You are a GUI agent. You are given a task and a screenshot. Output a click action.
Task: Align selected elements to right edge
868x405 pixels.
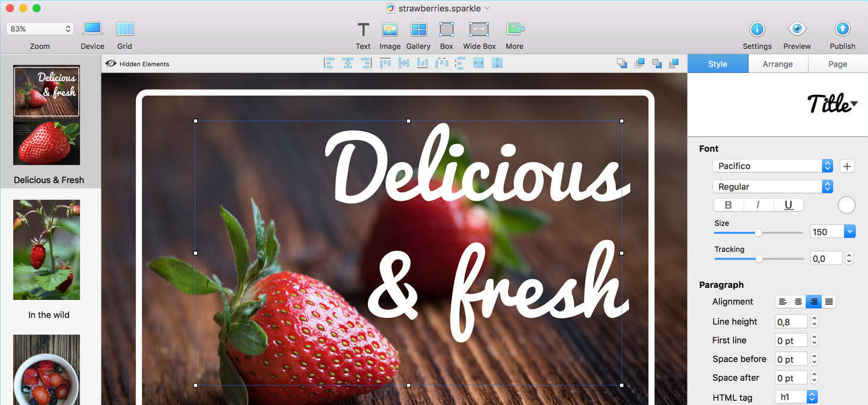pyautogui.click(x=366, y=63)
